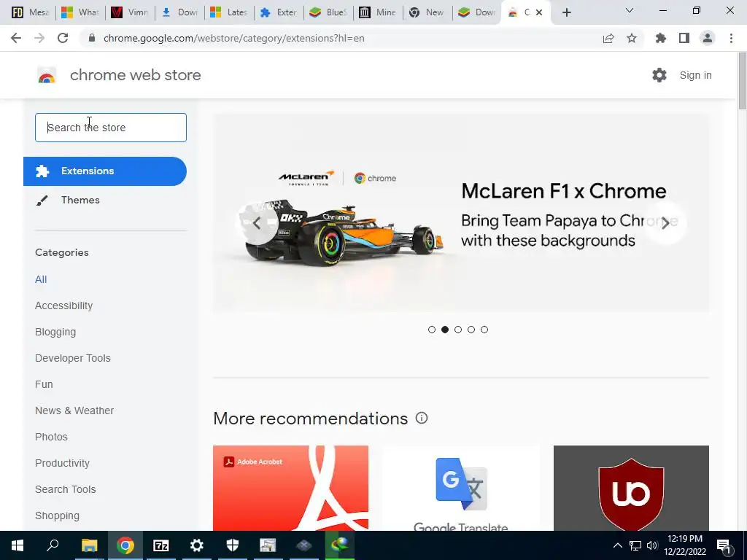Open a new tab with plus button

coord(566,12)
